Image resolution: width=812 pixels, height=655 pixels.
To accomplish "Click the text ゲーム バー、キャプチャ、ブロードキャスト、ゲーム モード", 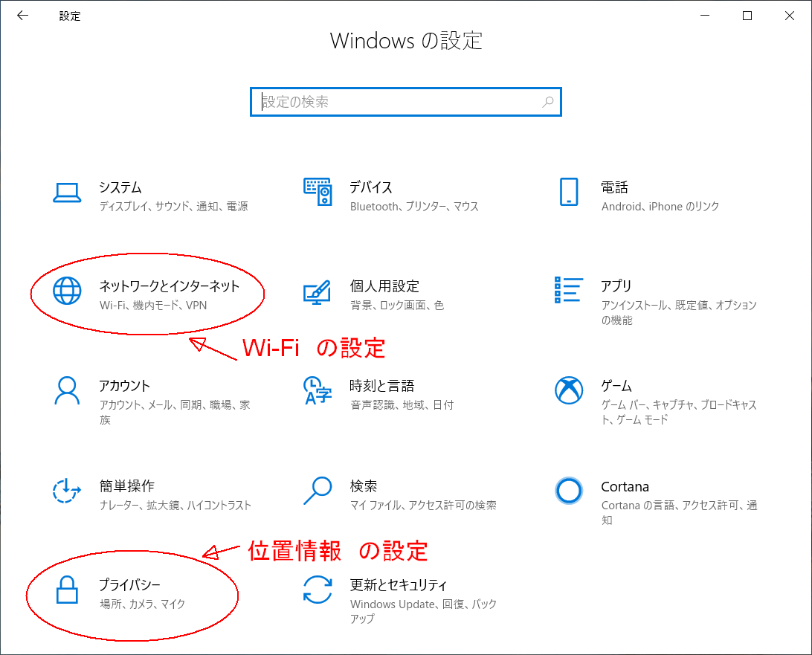I will tap(679, 412).
